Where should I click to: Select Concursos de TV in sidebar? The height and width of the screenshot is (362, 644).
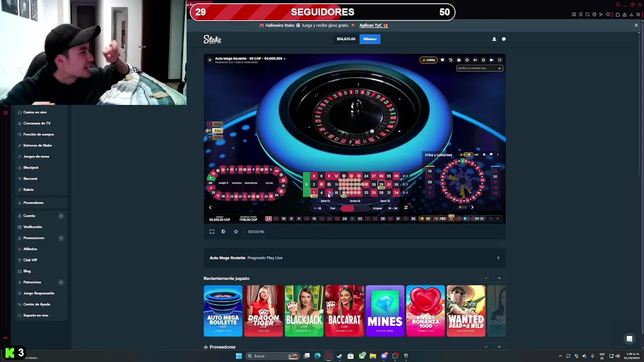click(x=37, y=123)
